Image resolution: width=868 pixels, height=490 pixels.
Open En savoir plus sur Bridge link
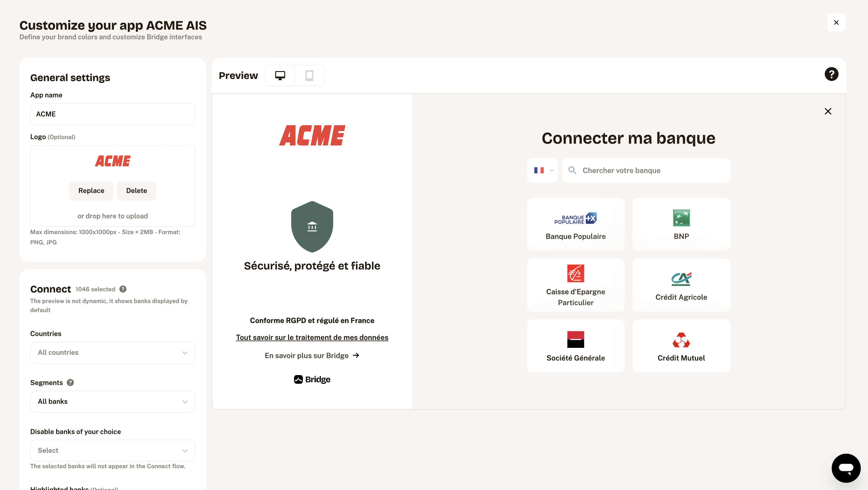312,355
